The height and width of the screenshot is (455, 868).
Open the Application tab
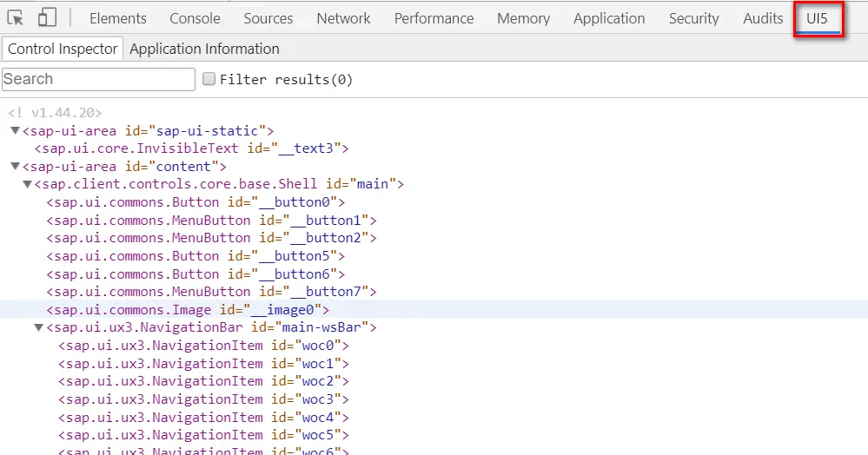pyautogui.click(x=609, y=18)
